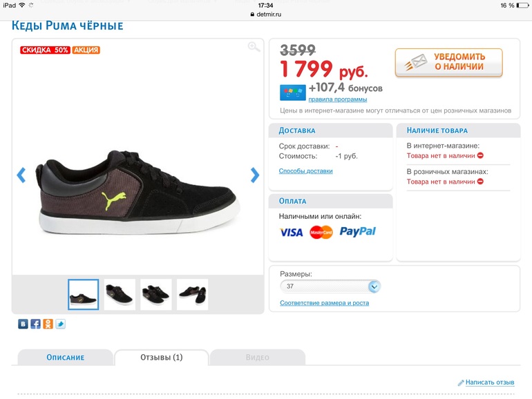The image size is (532, 399).
Task: Share via Twitter icon
Action: click(x=60, y=324)
